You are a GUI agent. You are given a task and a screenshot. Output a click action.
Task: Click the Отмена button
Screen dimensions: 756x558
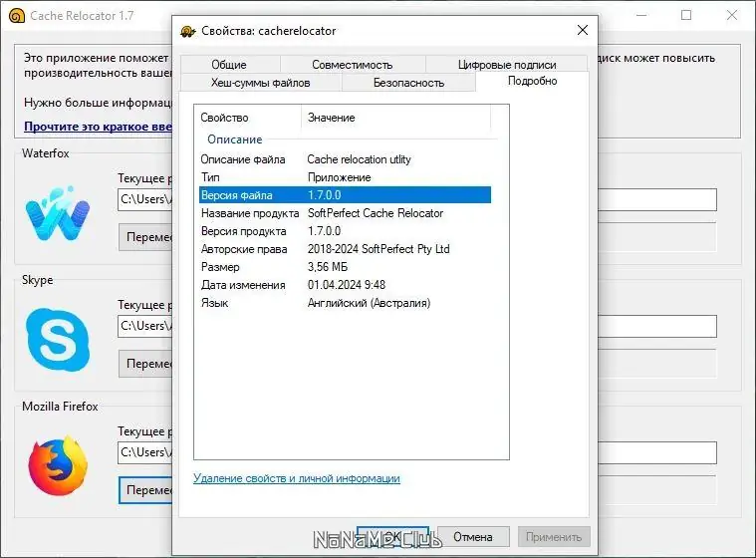pos(473,537)
